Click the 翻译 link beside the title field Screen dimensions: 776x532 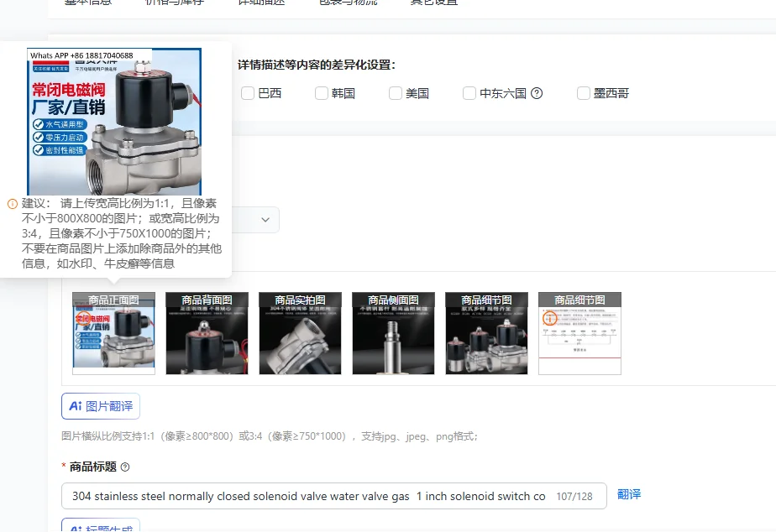click(x=629, y=494)
